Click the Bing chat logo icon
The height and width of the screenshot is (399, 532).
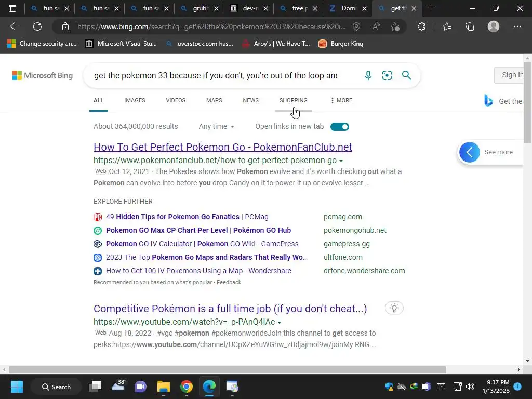tap(488, 101)
